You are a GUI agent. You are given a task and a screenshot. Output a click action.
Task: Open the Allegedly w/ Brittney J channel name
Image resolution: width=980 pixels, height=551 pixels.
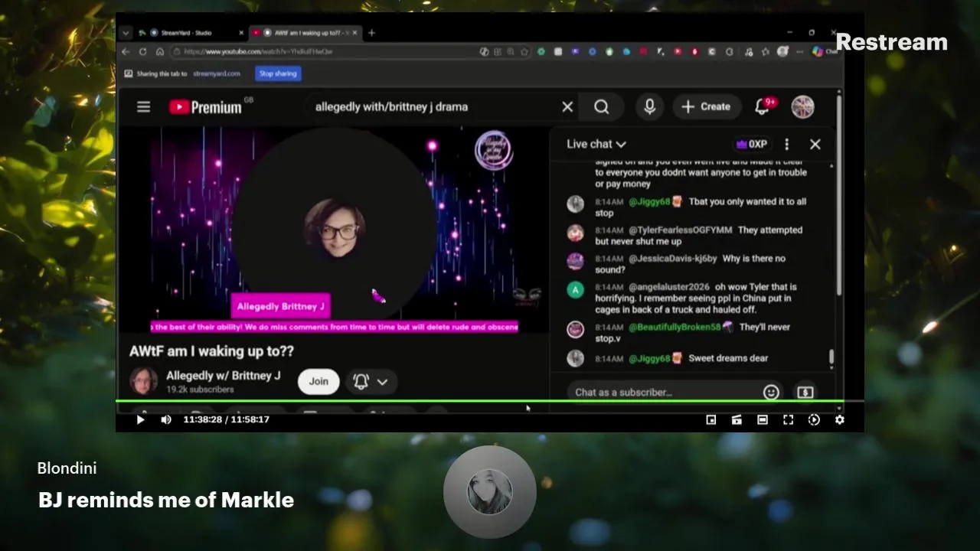click(x=224, y=376)
